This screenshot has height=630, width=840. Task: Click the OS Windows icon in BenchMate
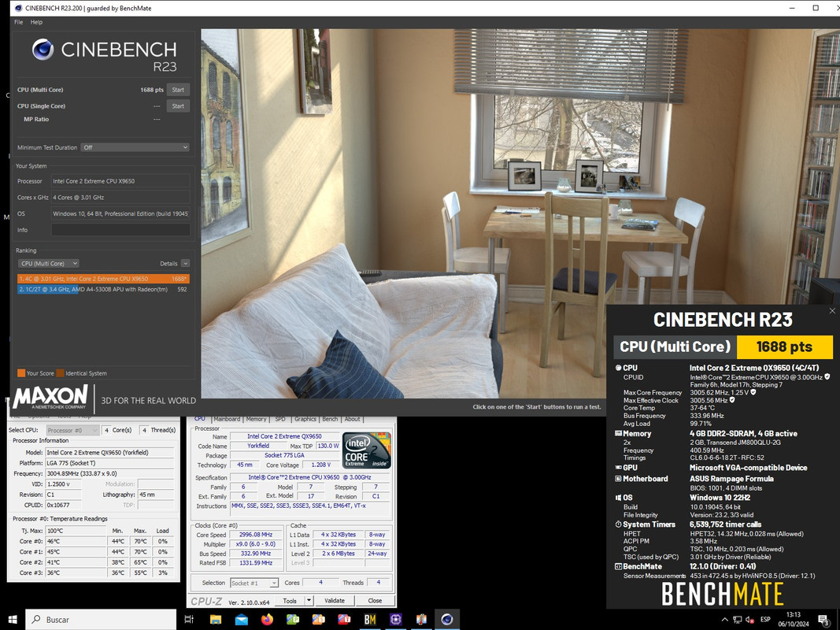pos(618,497)
